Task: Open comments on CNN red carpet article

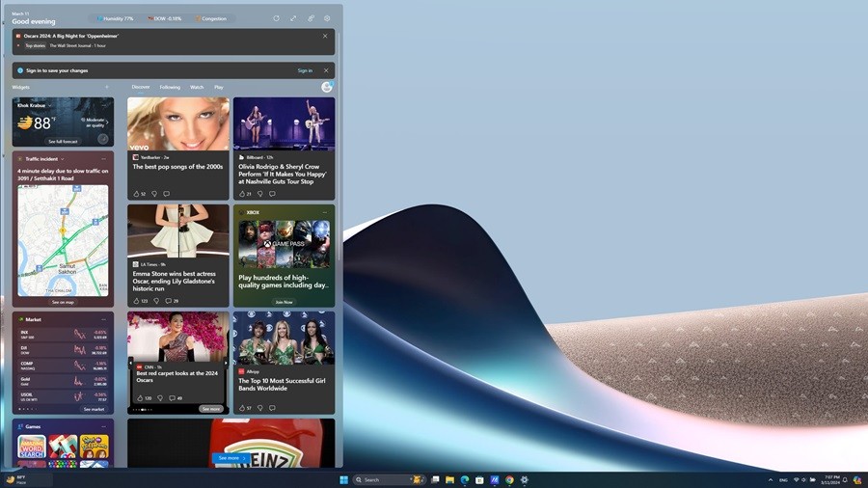Action: pyautogui.click(x=173, y=398)
